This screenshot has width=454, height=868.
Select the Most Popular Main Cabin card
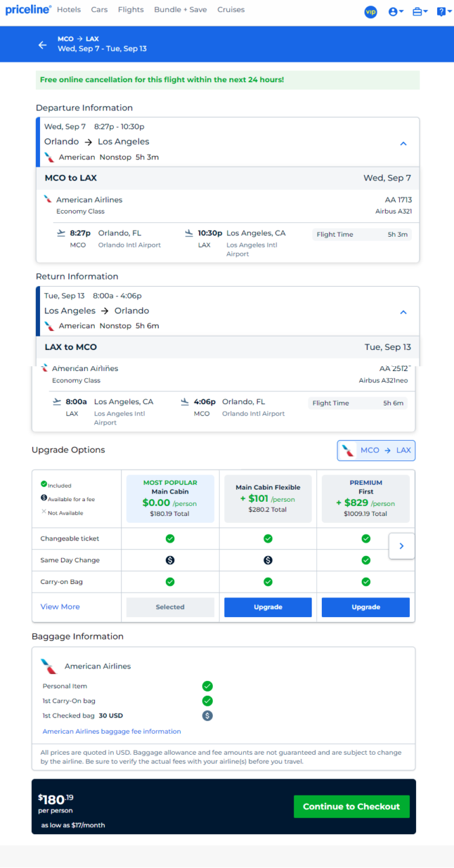pos(170,498)
